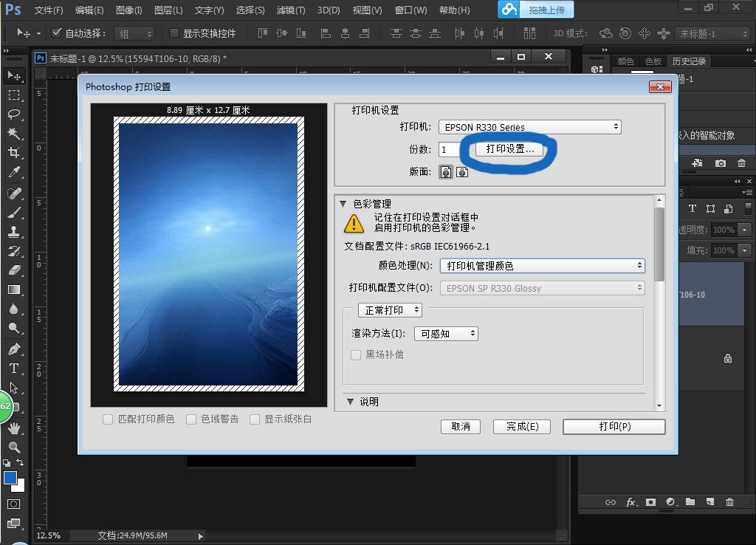The image size is (756, 545).
Task: Select the Lasso tool in the toolbox
Action: [x=14, y=114]
